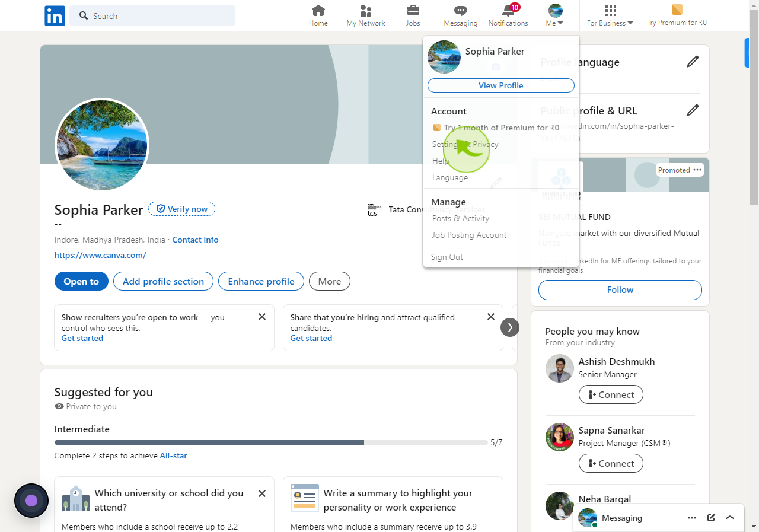The width and height of the screenshot is (759, 532).
Task: Click View Profile button in dropdown
Action: 501,85
